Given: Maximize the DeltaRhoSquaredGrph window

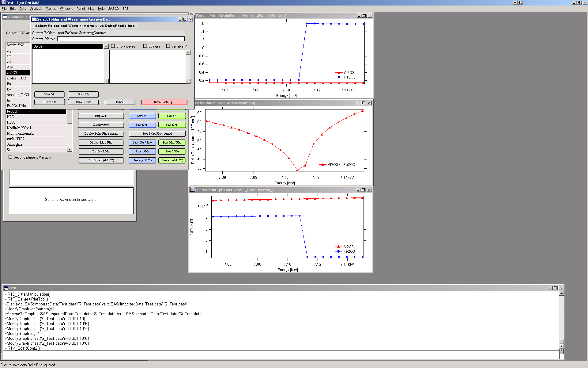Looking at the screenshot, I should pyautogui.click(x=364, y=103).
